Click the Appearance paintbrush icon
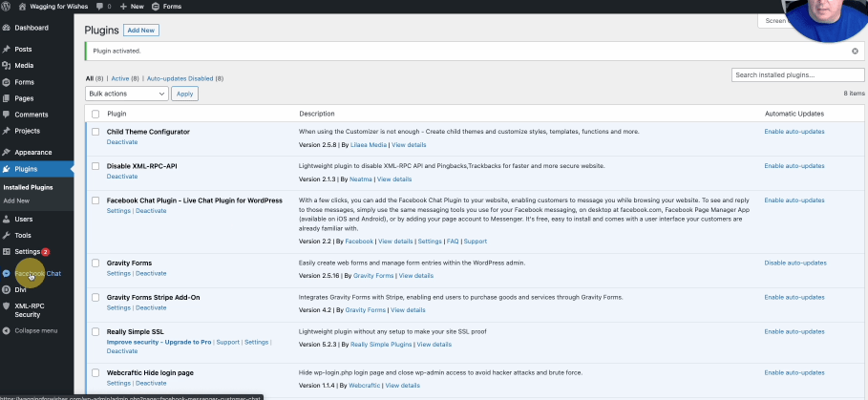Screen dimensions: 868x400 click(7, 152)
